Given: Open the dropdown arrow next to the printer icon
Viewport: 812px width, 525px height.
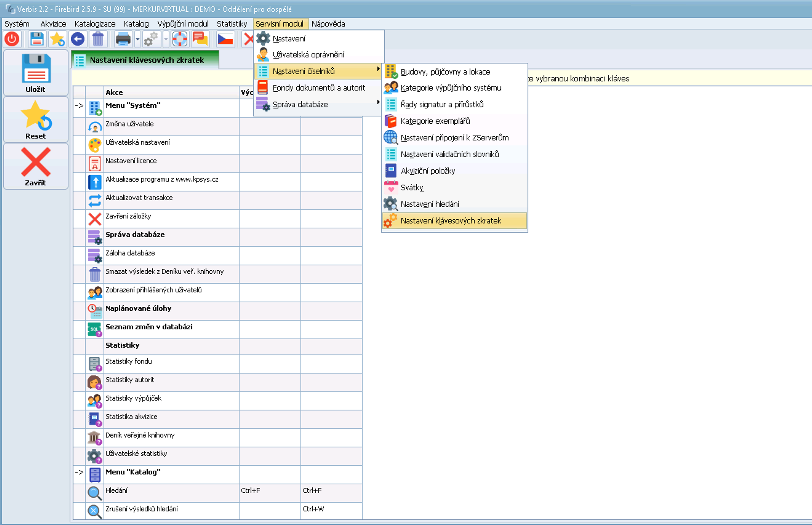Looking at the screenshot, I should coord(137,39).
